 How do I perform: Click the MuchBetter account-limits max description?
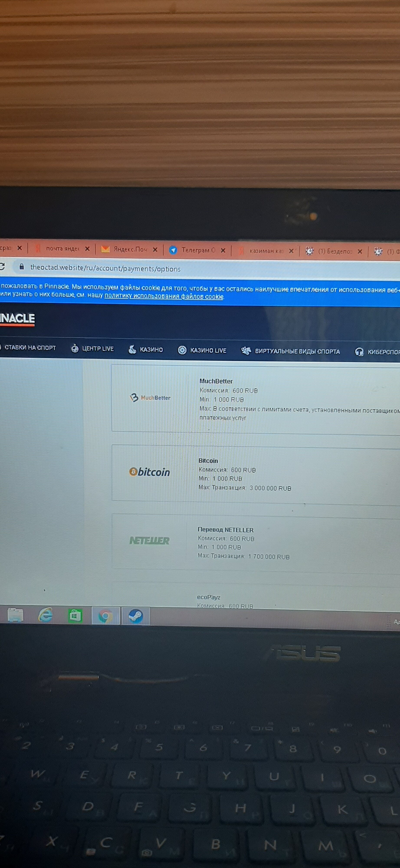tap(300, 414)
